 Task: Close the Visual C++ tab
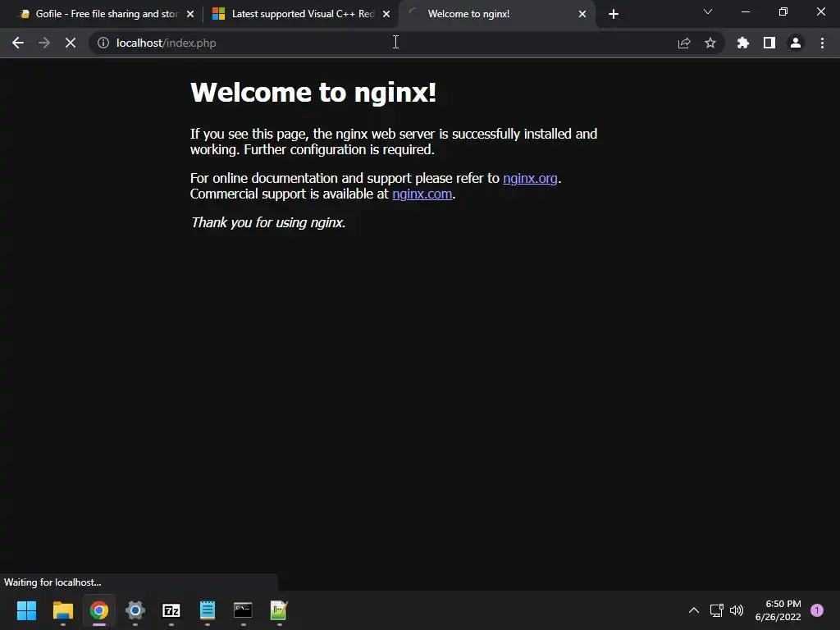pyautogui.click(x=386, y=14)
